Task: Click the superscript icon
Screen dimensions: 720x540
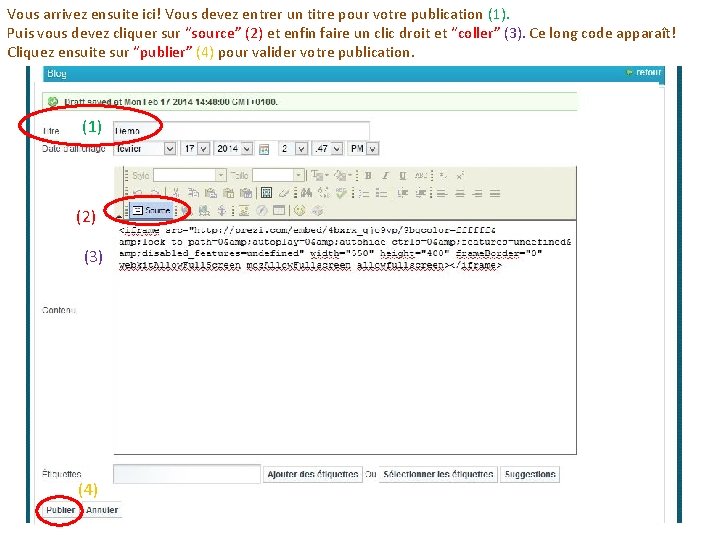Action: pyautogui.click(x=460, y=175)
